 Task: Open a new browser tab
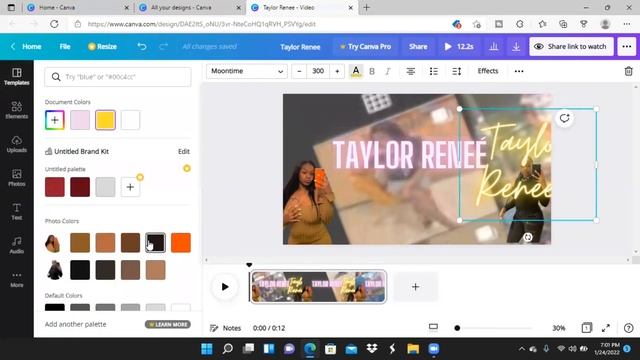click(366, 7)
